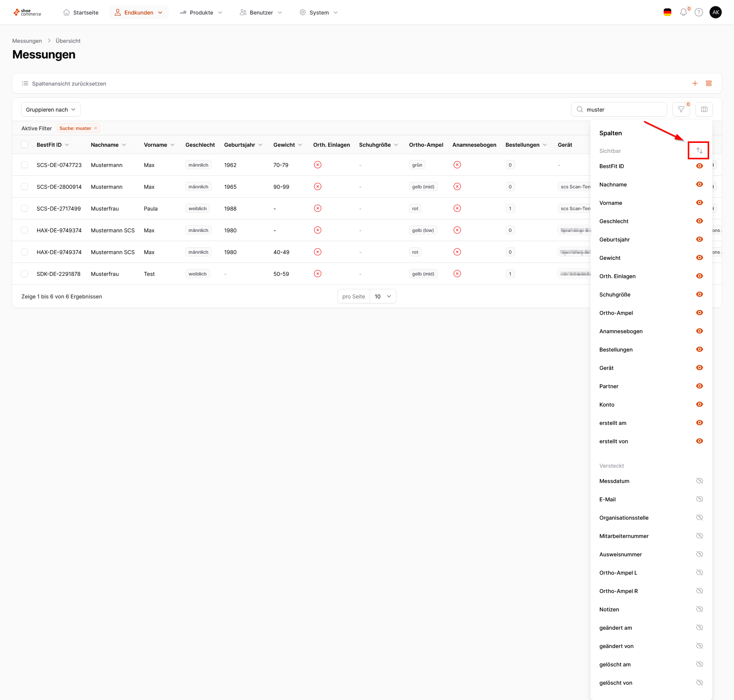Viewport: 734px width, 700px height.
Task: Open the notifications bell
Action: pos(683,13)
